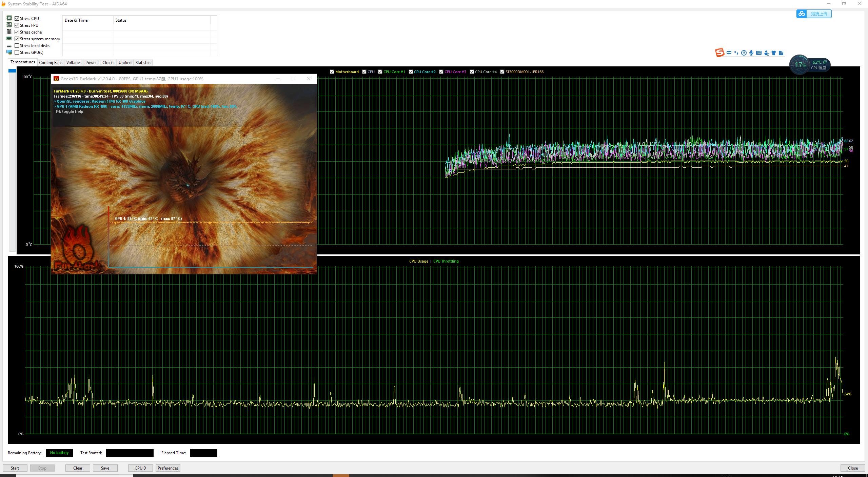The image size is (868, 477).
Task: Click the Sogou input microphone icon
Action: pyautogui.click(x=751, y=53)
